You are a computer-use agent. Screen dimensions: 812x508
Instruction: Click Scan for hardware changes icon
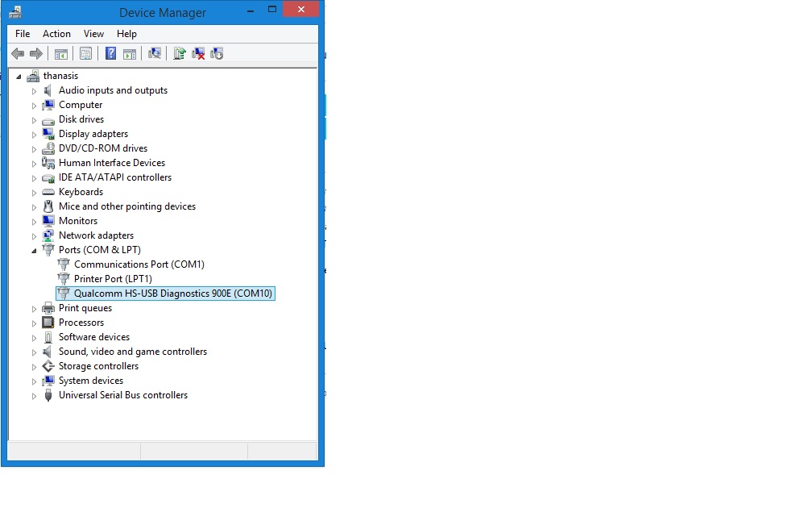(x=155, y=54)
